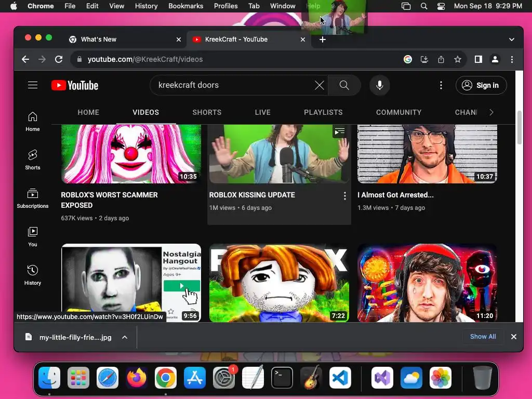The height and width of the screenshot is (399, 532).
Task: Click the page vertical scrollbar
Action: 519,128
